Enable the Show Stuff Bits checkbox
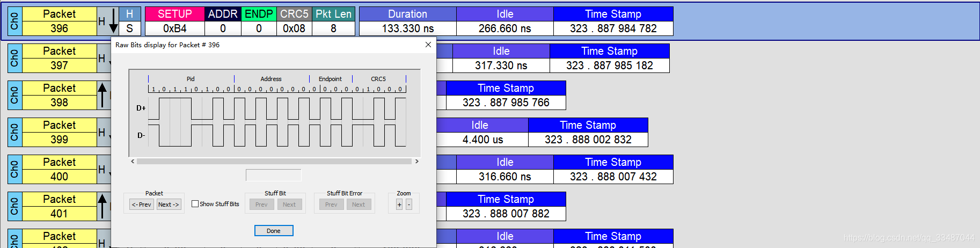This screenshot has width=980, height=248. tap(195, 204)
